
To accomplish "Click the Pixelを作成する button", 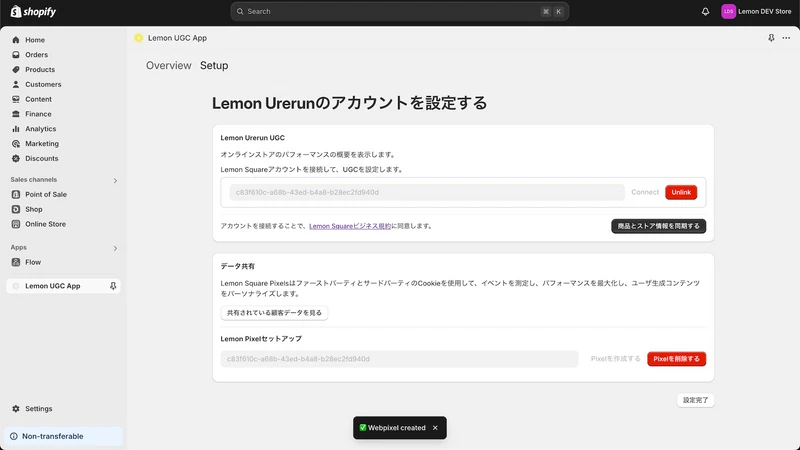I will tap(615, 359).
